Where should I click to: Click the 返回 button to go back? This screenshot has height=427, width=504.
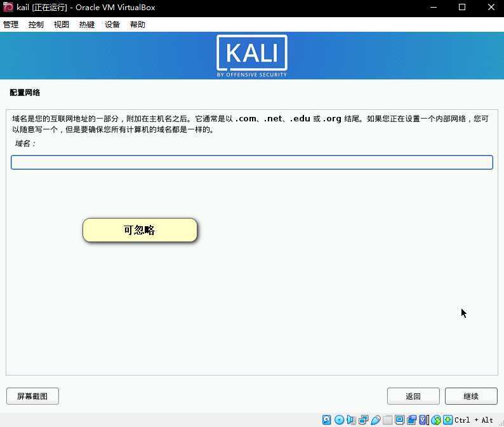click(x=413, y=396)
